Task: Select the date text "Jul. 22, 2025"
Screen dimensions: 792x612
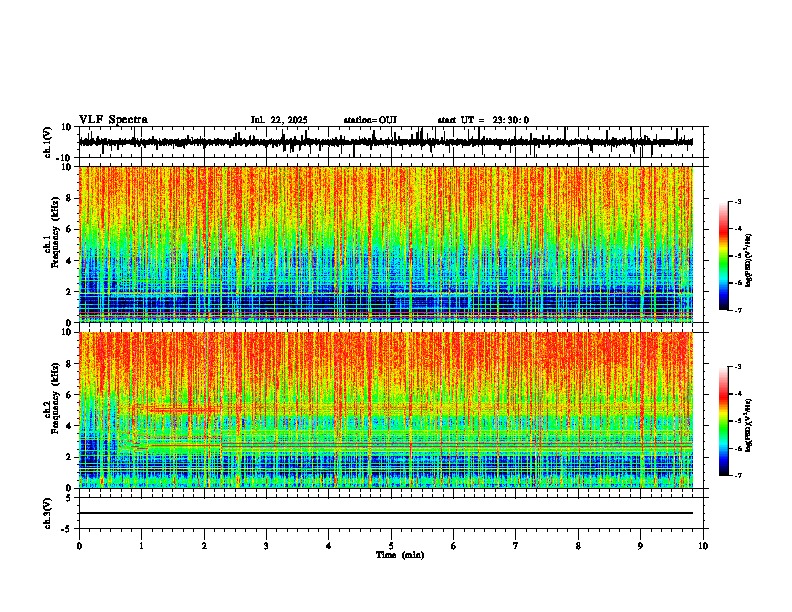Action: pyautogui.click(x=279, y=120)
